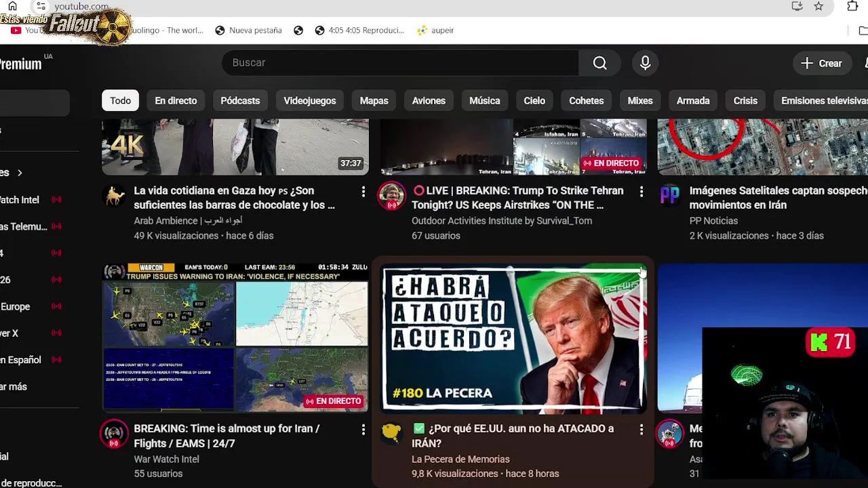Image resolution: width=868 pixels, height=488 pixels.
Task: Click live indicator beside Europe subscription
Action: tap(56, 306)
